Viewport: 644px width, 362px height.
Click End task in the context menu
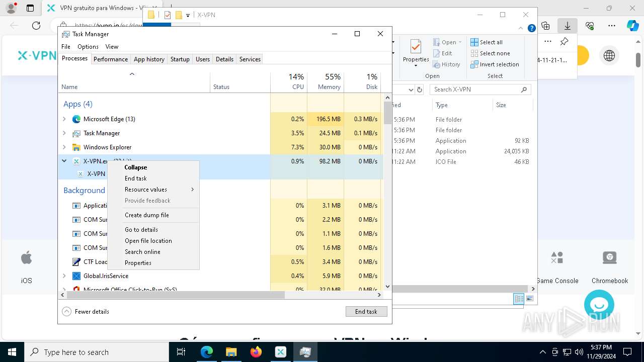click(136, 178)
